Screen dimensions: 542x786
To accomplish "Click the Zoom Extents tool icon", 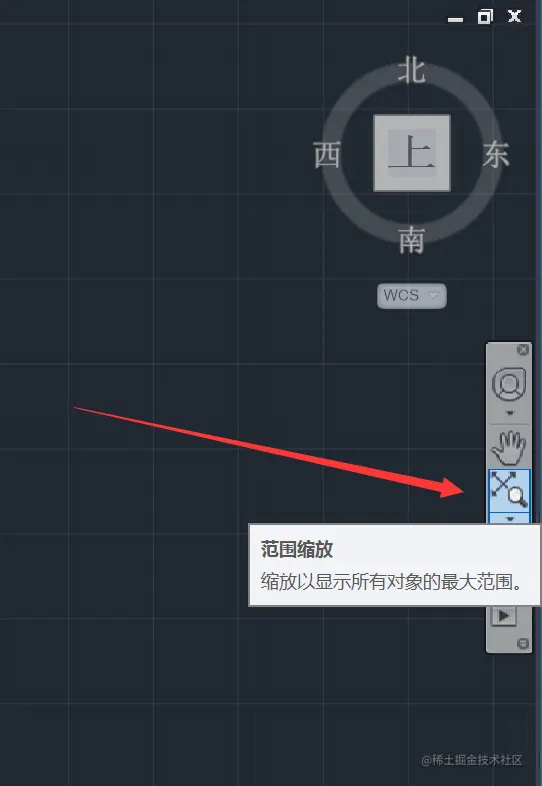I will [509, 490].
